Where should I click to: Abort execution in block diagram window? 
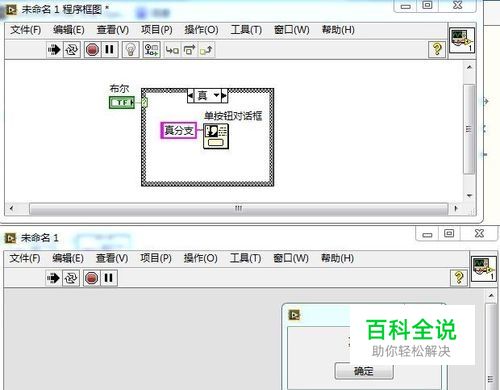[x=92, y=50]
